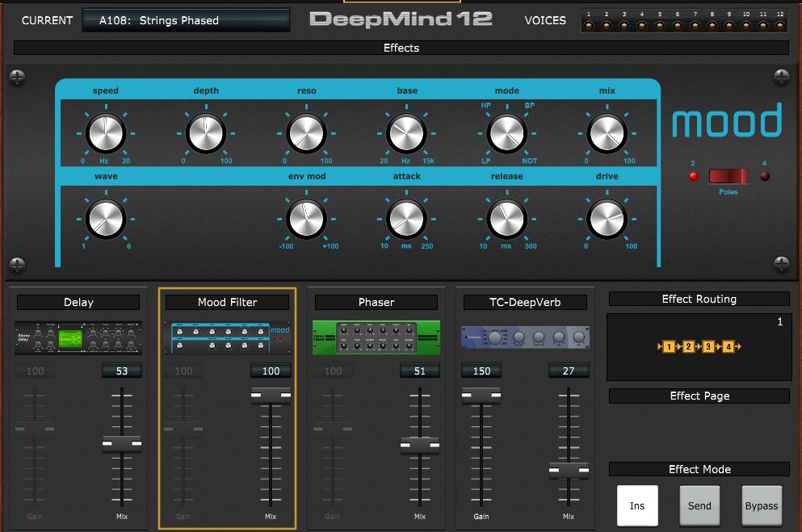Click routing block 4 in Effect Routing

729,347
